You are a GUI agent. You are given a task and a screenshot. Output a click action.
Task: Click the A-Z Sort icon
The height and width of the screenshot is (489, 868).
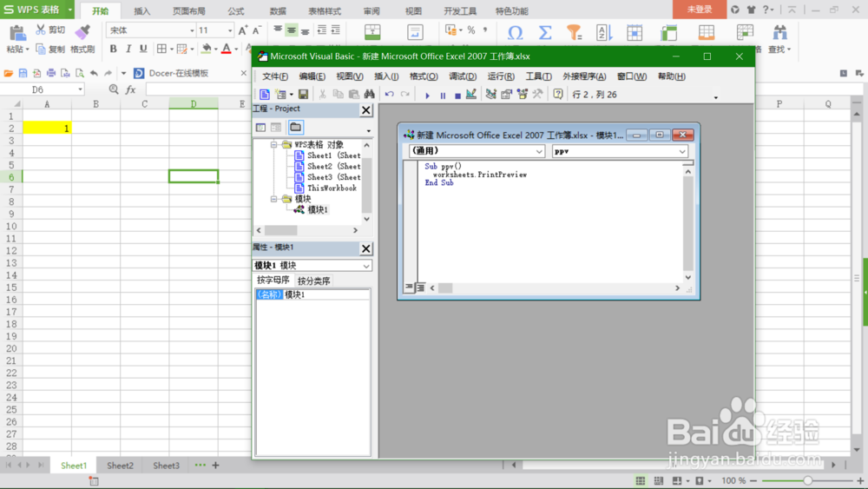pos(604,33)
